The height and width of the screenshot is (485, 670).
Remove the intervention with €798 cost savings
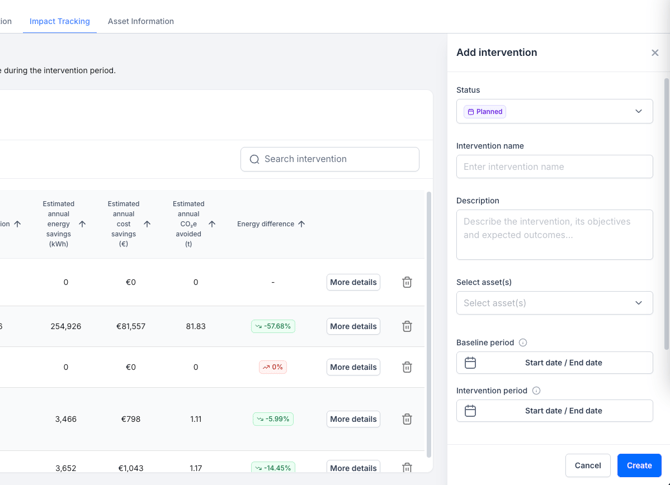(407, 419)
